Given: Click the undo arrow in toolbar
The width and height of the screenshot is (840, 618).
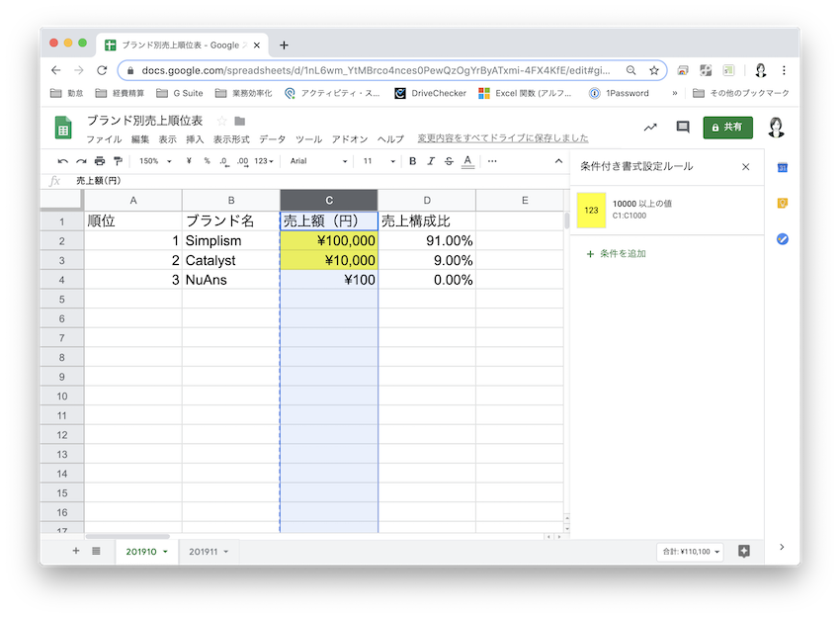Looking at the screenshot, I should click(x=63, y=161).
